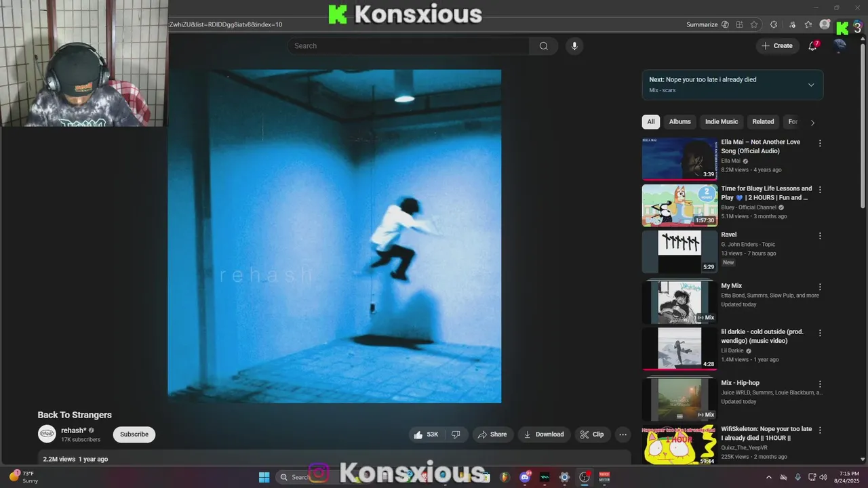Viewport: 868px width, 488px height.
Task: Click Summarize in the address bar
Action: pos(702,24)
